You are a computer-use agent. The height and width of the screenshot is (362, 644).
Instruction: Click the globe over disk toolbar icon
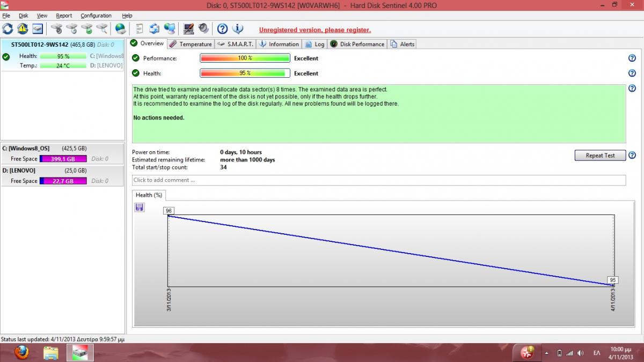pyautogui.click(x=121, y=28)
